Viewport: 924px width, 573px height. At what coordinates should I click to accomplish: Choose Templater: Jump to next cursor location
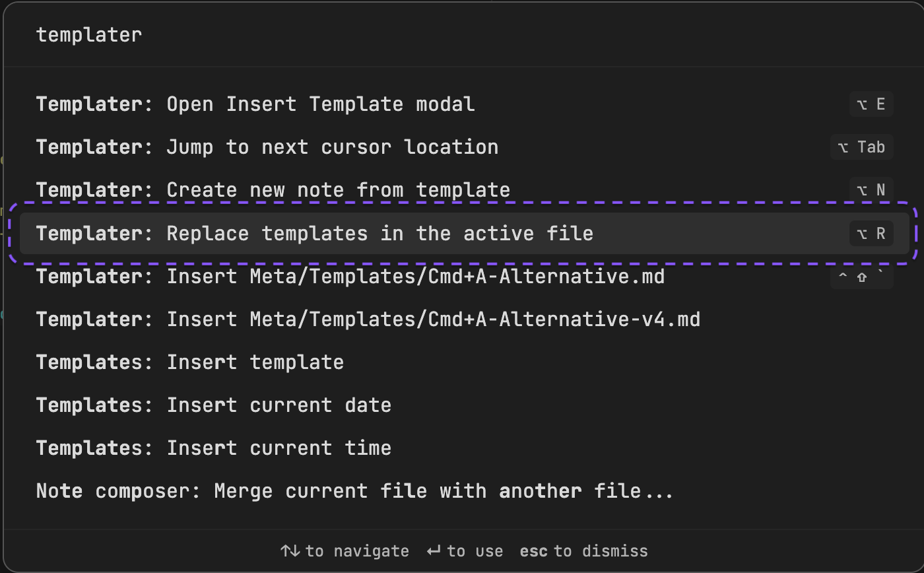point(267,147)
